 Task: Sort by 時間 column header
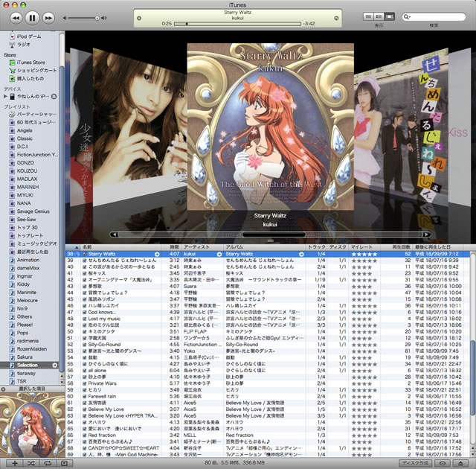tap(171, 247)
